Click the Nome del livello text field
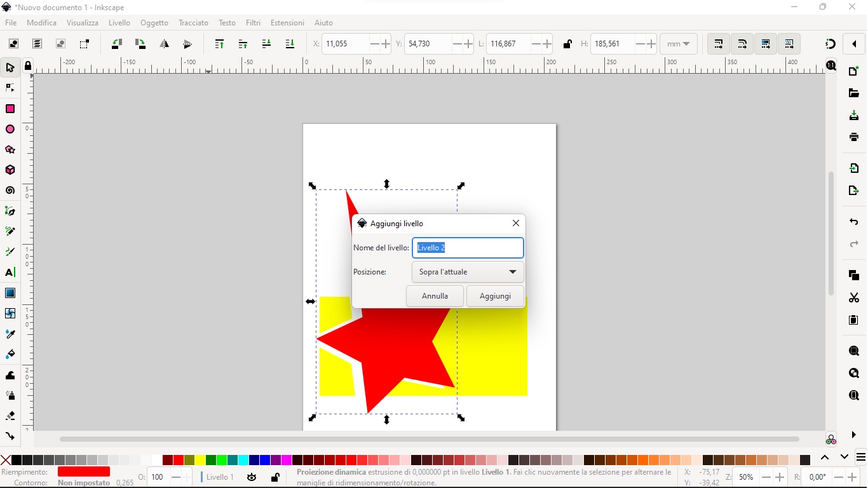Screen dimensions: 868x488 467,248
